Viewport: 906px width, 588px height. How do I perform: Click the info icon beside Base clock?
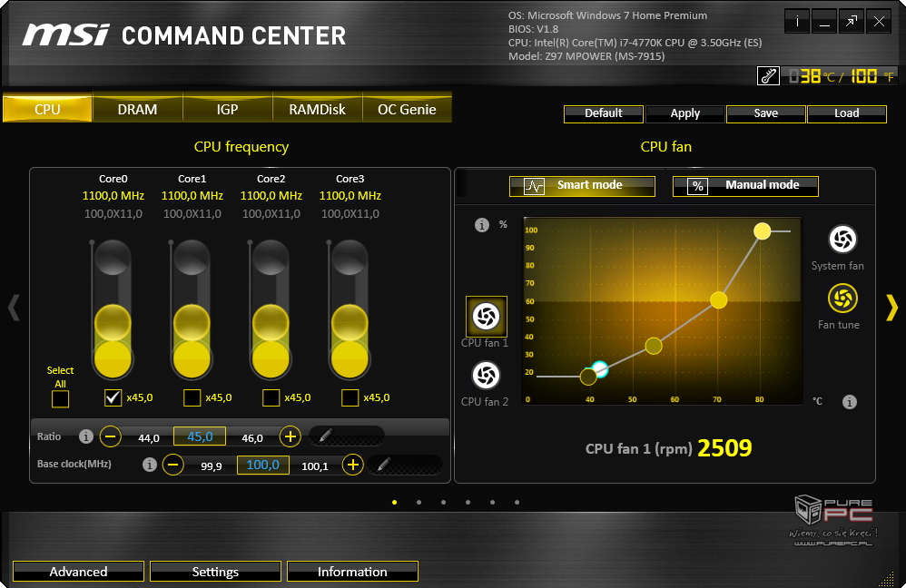point(150,465)
